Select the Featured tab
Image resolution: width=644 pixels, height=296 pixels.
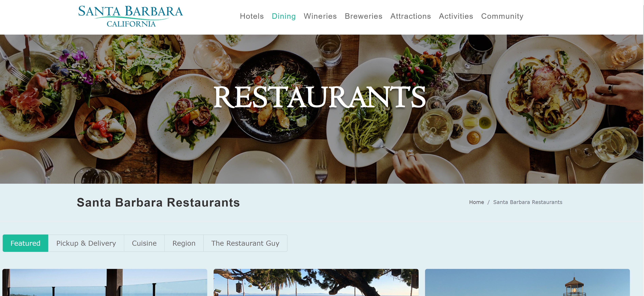pos(26,243)
